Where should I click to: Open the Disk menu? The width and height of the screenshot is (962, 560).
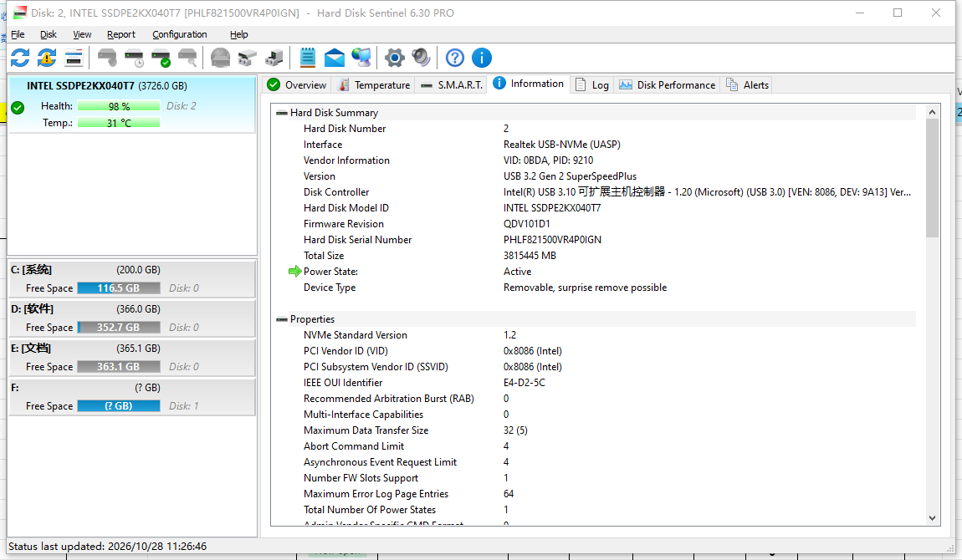click(49, 34)
